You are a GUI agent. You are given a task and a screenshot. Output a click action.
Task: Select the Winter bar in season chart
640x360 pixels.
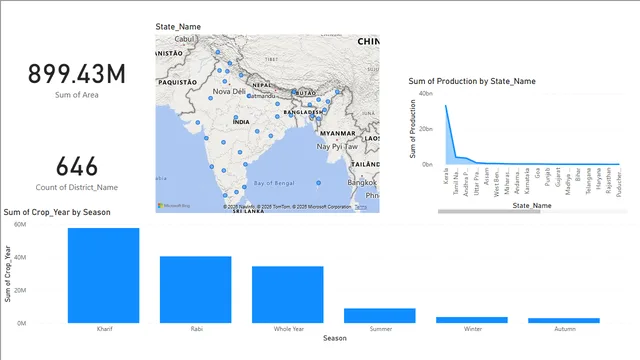coord(472,320)
